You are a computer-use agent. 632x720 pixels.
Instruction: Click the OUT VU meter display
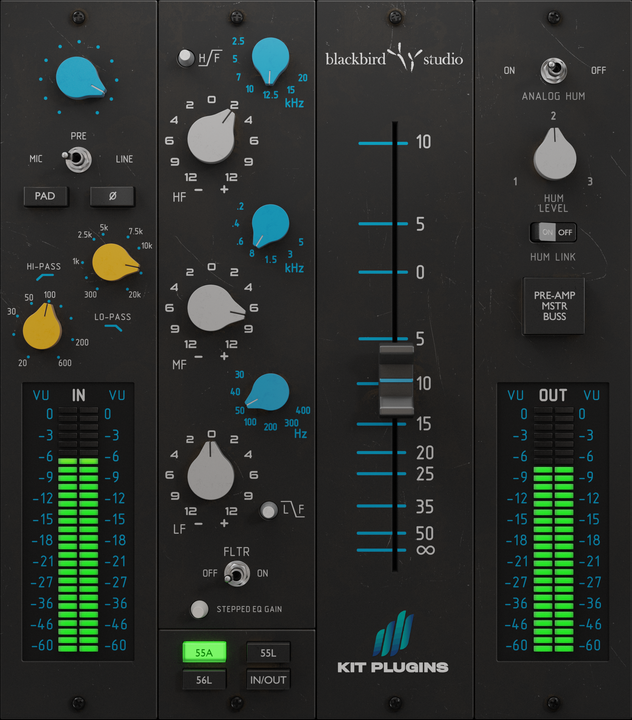(553, 522)
